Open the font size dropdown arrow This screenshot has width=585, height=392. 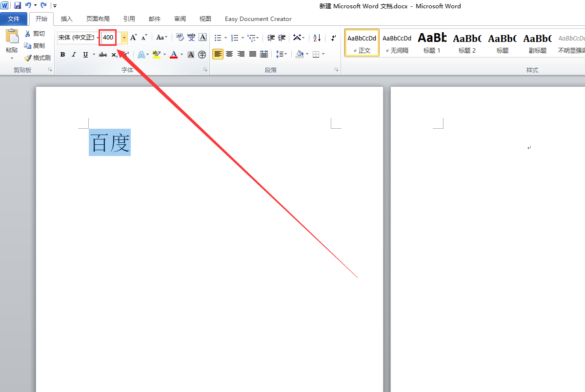(124, 37)
